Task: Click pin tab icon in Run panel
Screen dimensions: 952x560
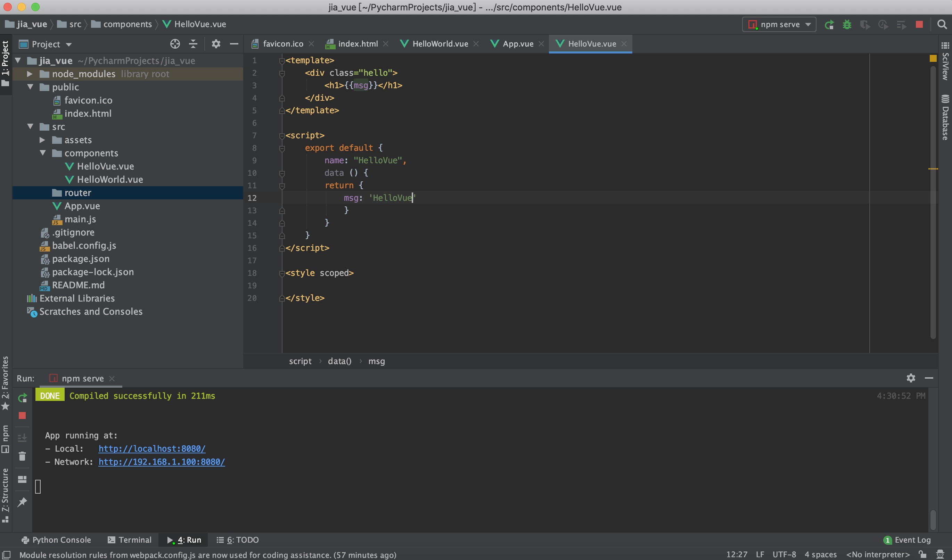Action: (22, 502)
